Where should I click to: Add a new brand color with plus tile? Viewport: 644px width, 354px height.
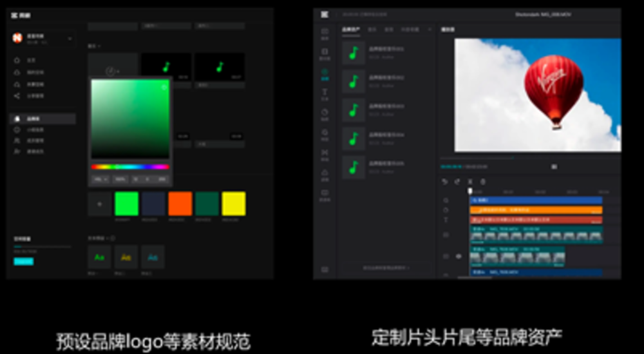pos(99,204)
